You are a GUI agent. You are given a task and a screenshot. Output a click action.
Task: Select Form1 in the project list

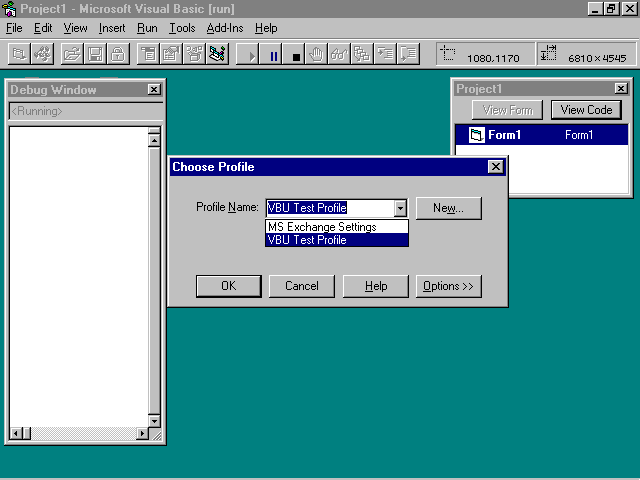[x=504, y=135]
